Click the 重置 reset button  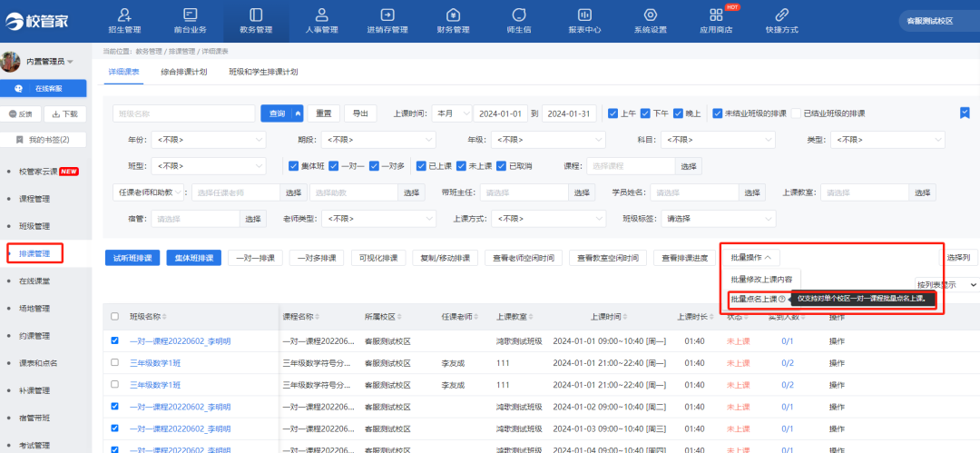pyautogui.click(x=324, y=113)
